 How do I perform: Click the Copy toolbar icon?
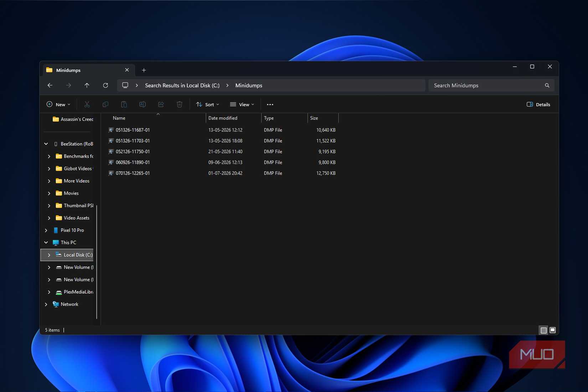tap(105, 104)
